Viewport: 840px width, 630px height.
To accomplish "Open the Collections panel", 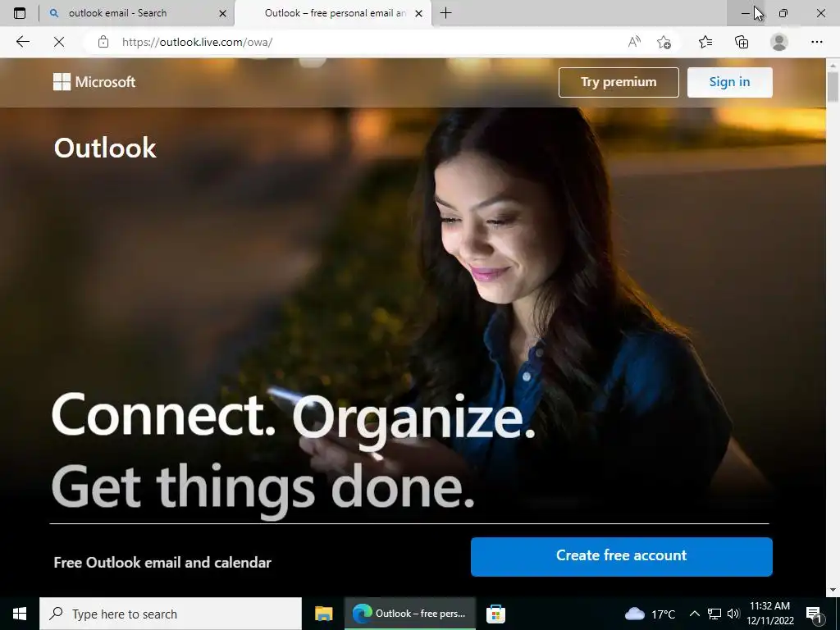I will (742, 42).
